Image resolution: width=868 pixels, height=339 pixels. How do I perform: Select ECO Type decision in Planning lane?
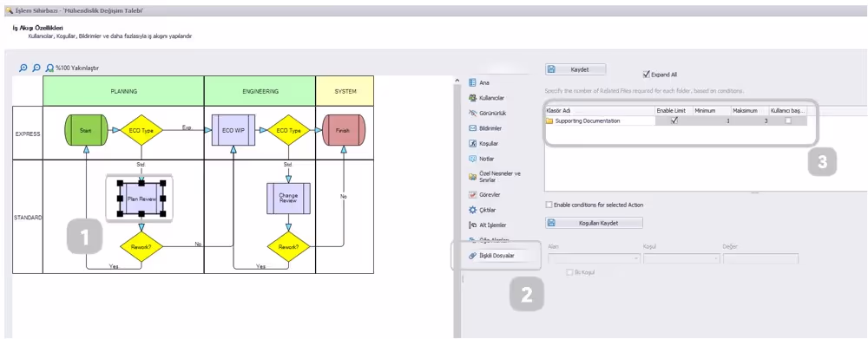point(141,131)
